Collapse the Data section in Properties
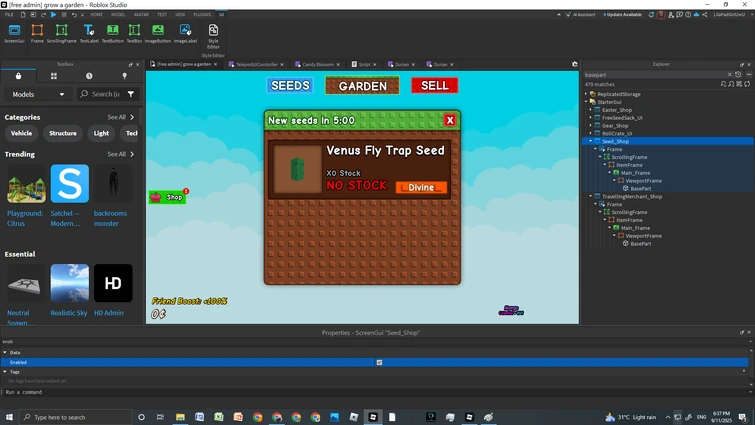 [x=5, y=352]
